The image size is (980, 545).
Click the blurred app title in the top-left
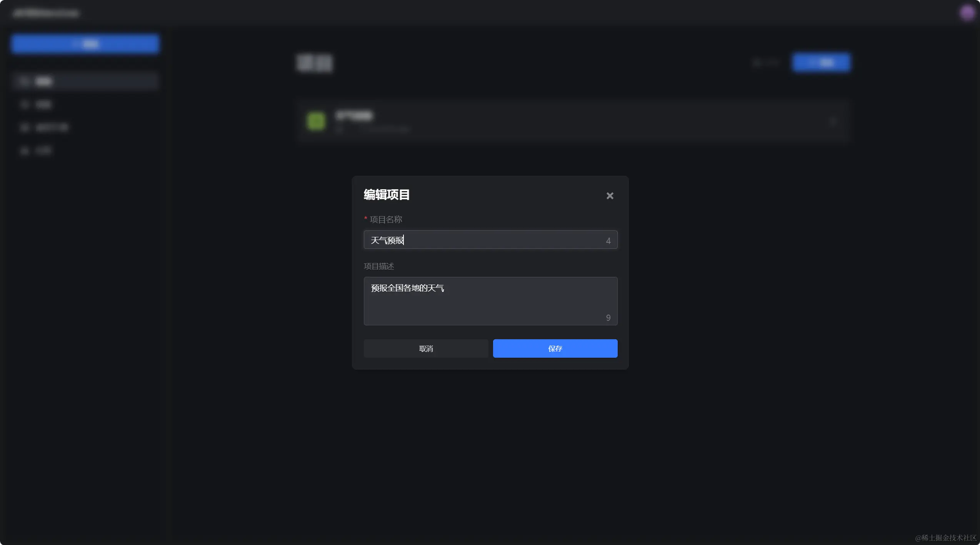pos(46,13)
